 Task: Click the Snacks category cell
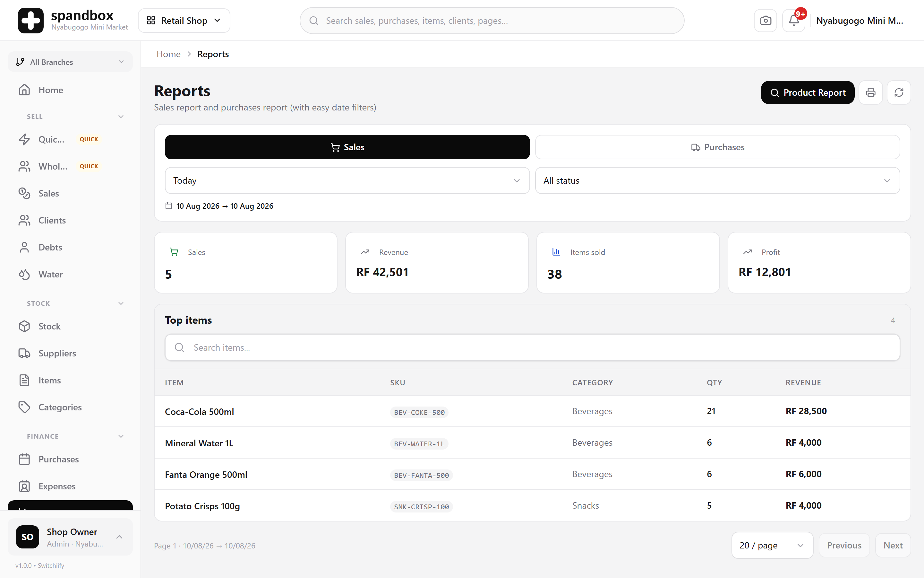click(585, 505)
